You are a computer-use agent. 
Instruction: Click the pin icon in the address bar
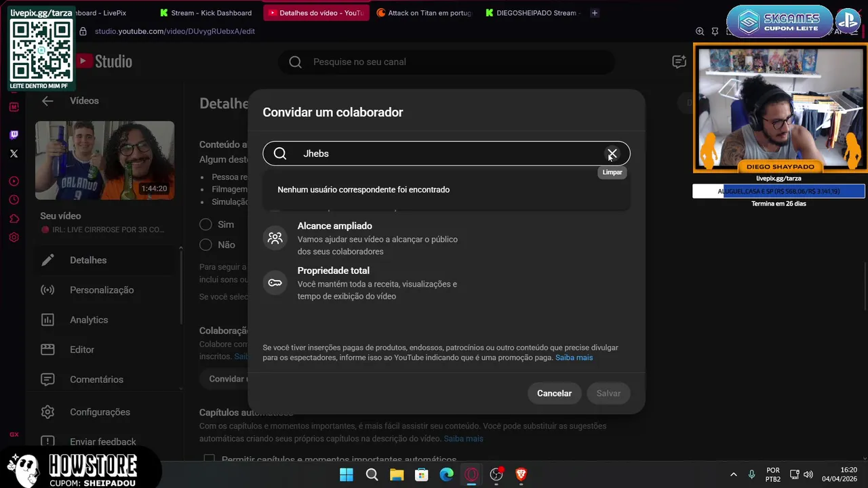point(715,31)
